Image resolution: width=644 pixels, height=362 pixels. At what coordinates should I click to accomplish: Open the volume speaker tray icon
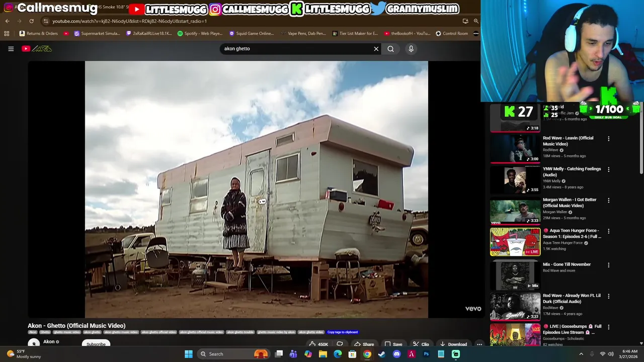[x=611, y=354]
